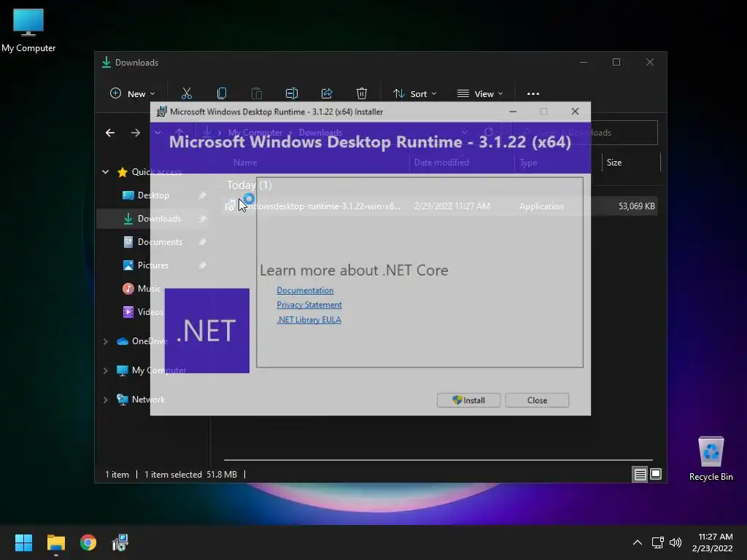Viewport: 747px width, 560px height.
Task: Minimize the Desktop Runtime installer window
Action: point(513,112)
